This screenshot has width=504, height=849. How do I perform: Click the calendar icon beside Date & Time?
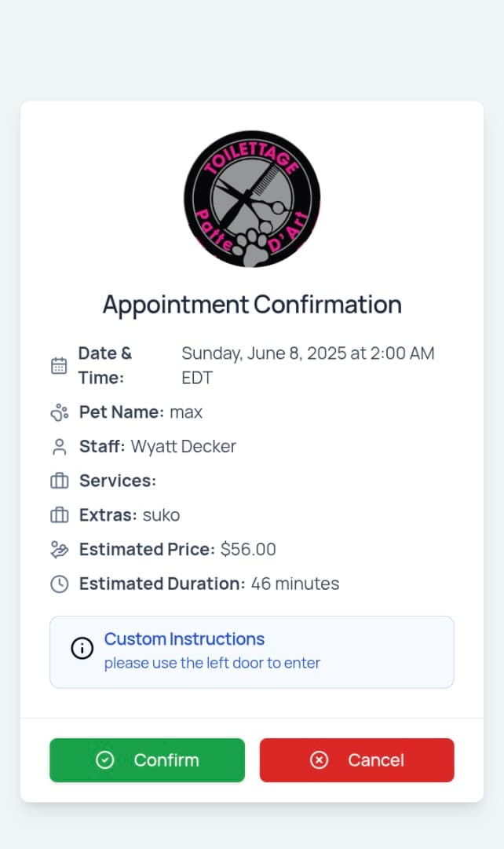click(59, 364)
